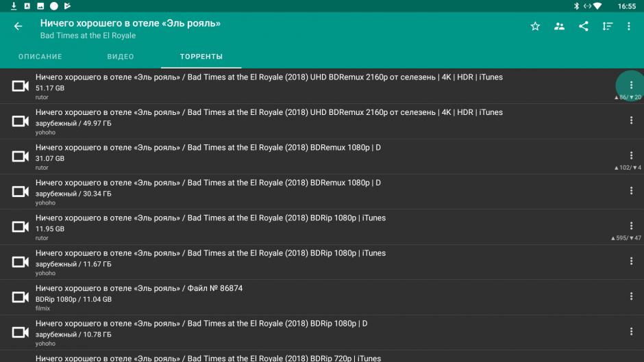Open the people/cast icon in the top bar
Viewport: 644px width, 362px height.
pos(560,27)
